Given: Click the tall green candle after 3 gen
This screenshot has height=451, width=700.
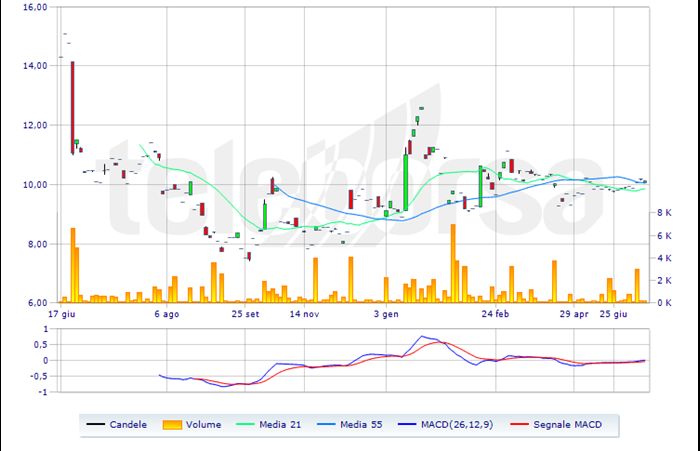Looking at the screenshot, I should click(x=405, y=182).
